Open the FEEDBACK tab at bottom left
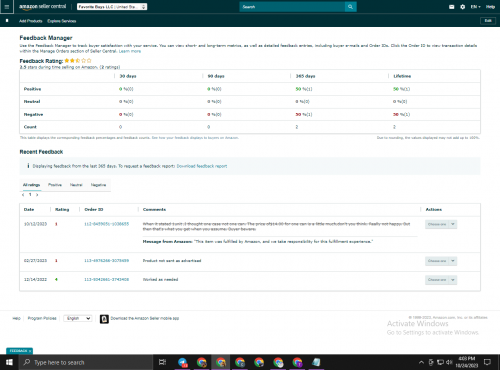500x370 pixels. point(19,351)
